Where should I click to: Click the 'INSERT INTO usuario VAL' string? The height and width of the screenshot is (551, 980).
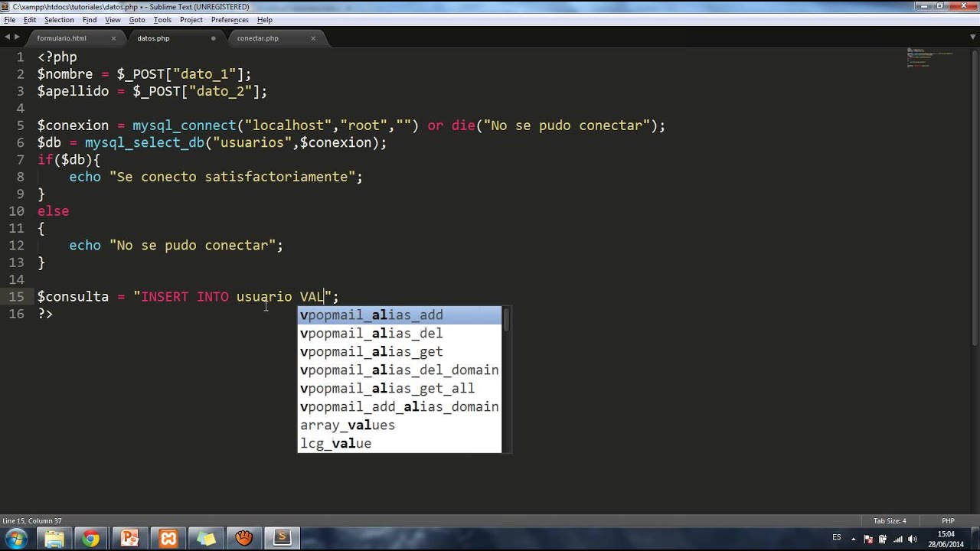point(232,297)
